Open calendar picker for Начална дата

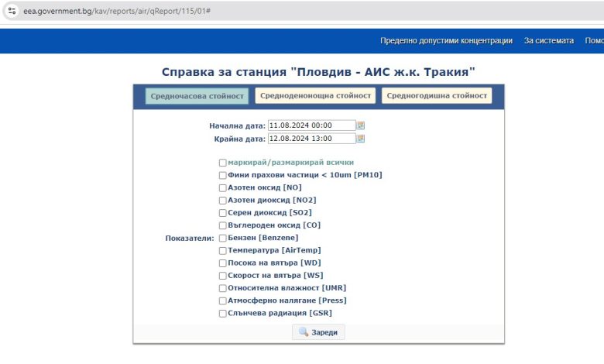[360, 125]
